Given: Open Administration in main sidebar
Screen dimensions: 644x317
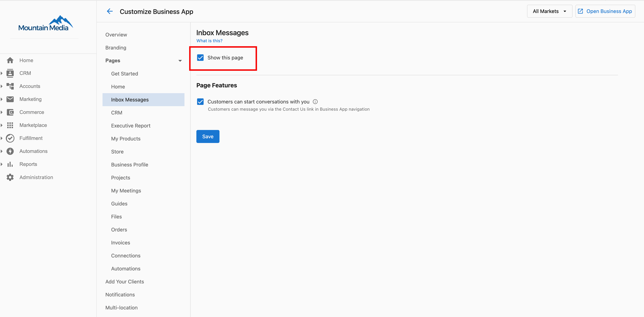Looking at the screenshot, I should pos(36,177).
